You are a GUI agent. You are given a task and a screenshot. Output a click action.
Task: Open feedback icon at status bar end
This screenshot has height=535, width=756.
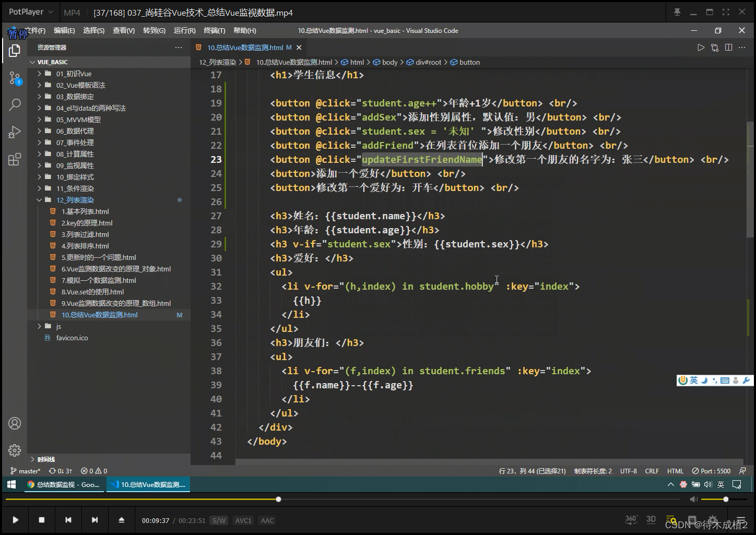[743, 471]
